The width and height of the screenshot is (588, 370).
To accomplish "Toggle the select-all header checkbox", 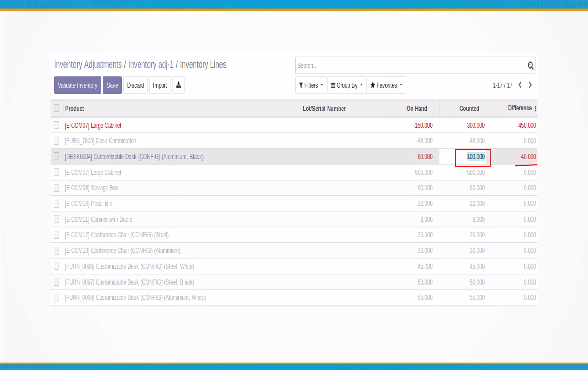I will click(56, 108).
